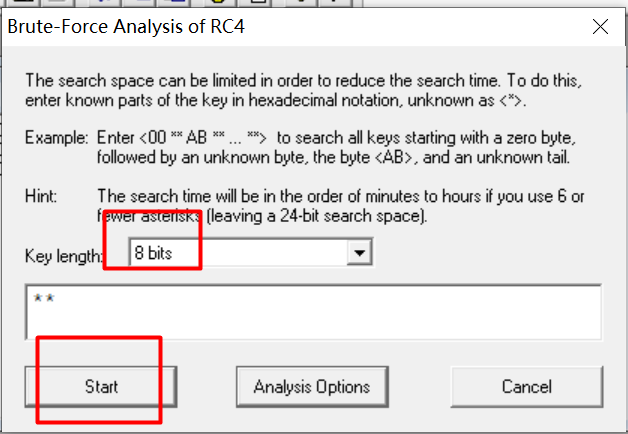The width and height of the screenshot is (628, 434).
Task: Click the 'Hint:' label text
Action: point(41,196)
